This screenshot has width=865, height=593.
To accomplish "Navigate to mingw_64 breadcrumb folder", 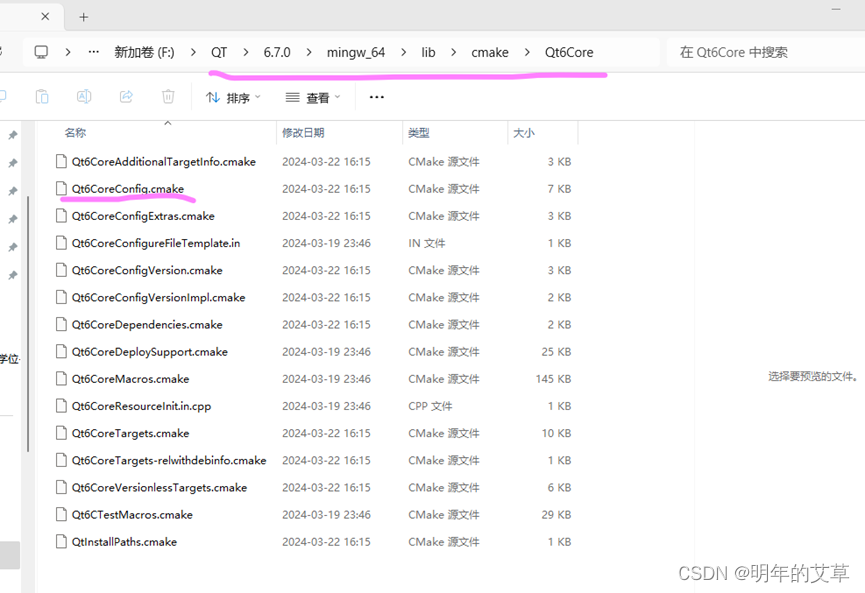I will click(356, 52).
